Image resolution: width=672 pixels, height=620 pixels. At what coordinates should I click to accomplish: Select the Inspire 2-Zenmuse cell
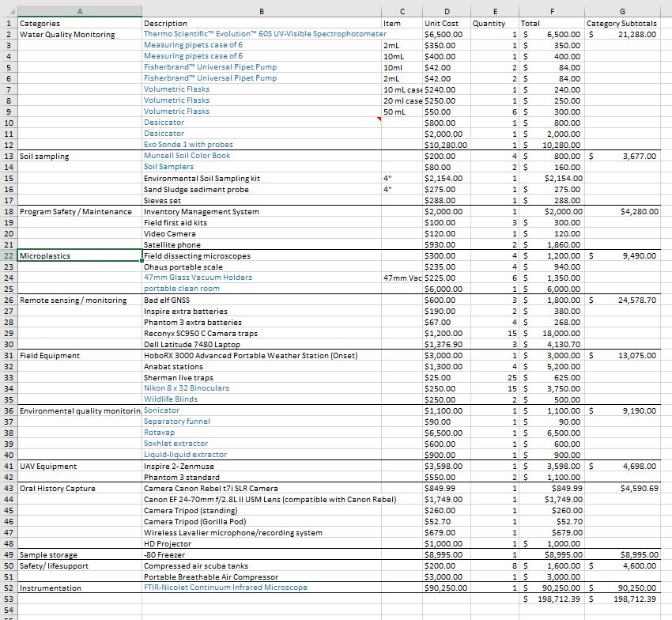(x=262, y=466)
